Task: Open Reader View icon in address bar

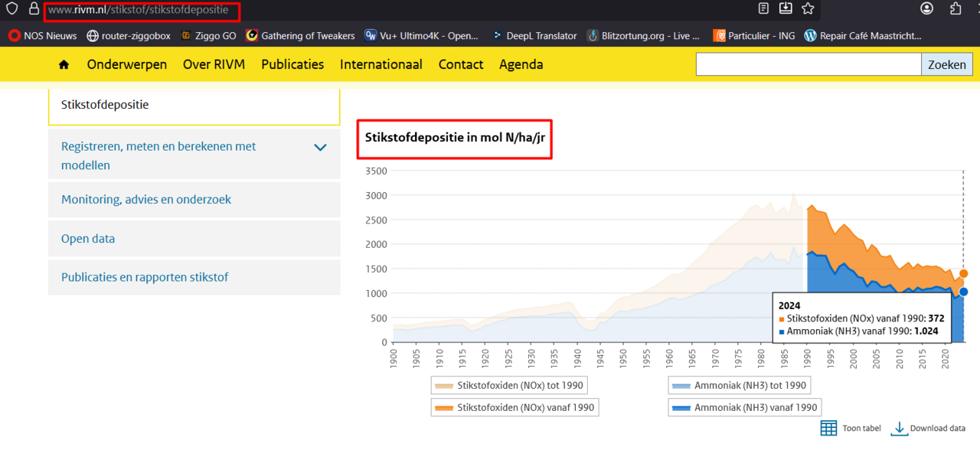Action: [763, 9]
